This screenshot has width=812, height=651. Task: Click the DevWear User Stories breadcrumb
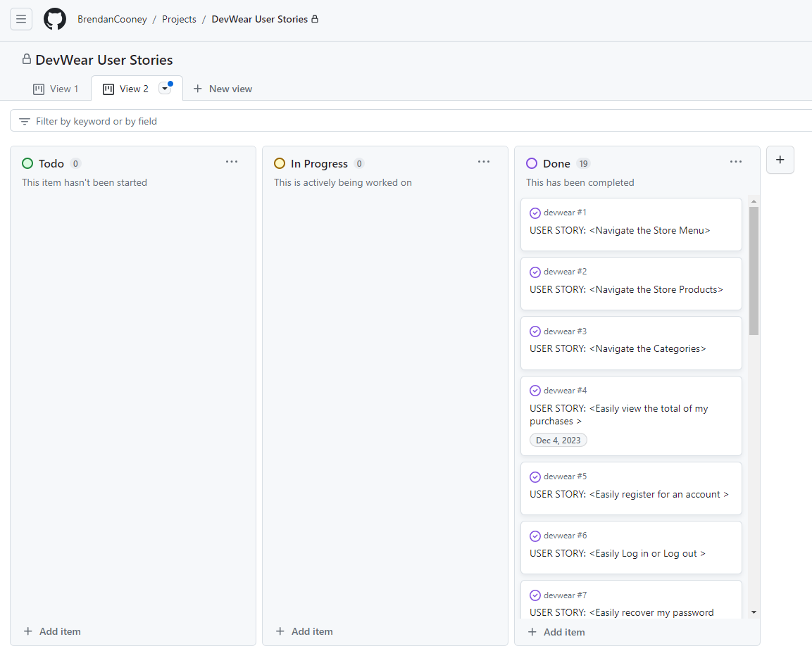click(x=259, y=19)
